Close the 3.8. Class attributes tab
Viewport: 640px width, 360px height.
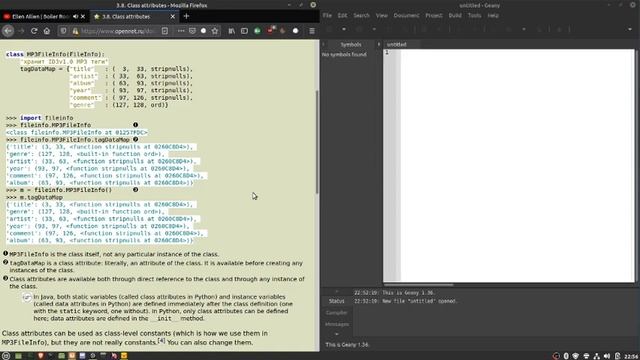coord(173,16)
